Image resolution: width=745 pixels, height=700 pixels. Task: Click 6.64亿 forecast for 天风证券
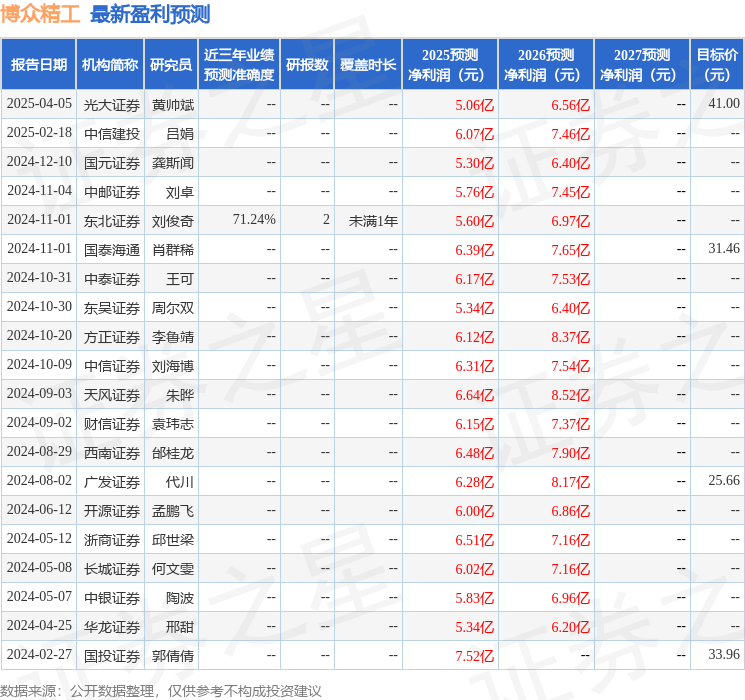pyautogui.click(x=475, y=395)
